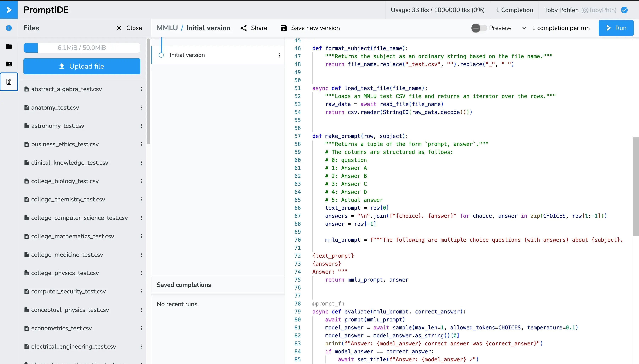Click the file list scrollbar
The image size is (639, 364).
[148, 91]
